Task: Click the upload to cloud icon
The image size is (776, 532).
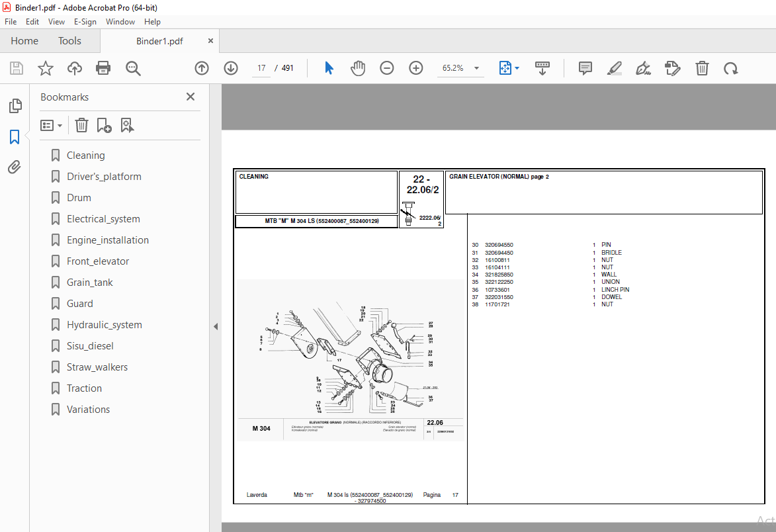Action: (x=75, y=68)
